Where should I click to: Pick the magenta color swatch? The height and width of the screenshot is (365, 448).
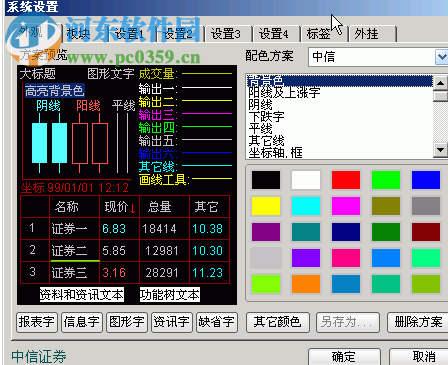[346, 206]
